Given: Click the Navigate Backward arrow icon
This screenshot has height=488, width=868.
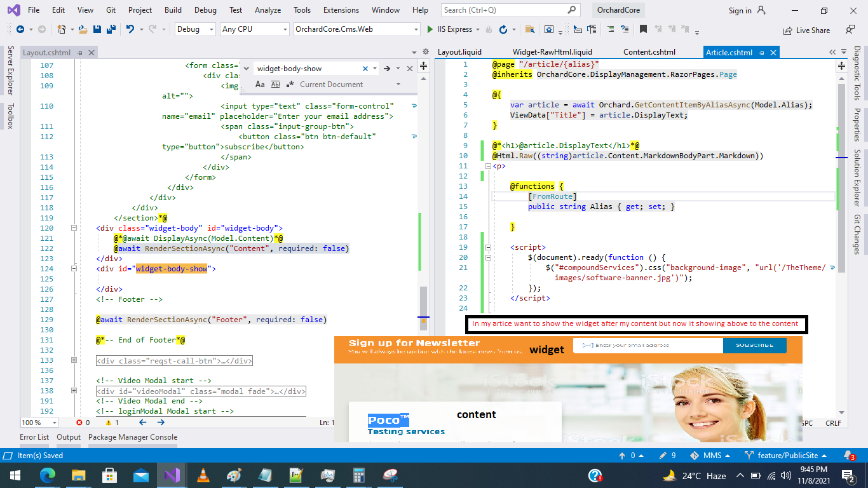Looking at the screenshot, I should click(20, 29).
